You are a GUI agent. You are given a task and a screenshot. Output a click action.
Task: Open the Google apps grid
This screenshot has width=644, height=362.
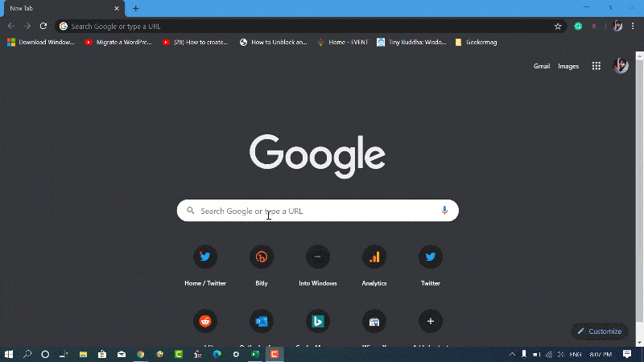click(x=597, y=66)
